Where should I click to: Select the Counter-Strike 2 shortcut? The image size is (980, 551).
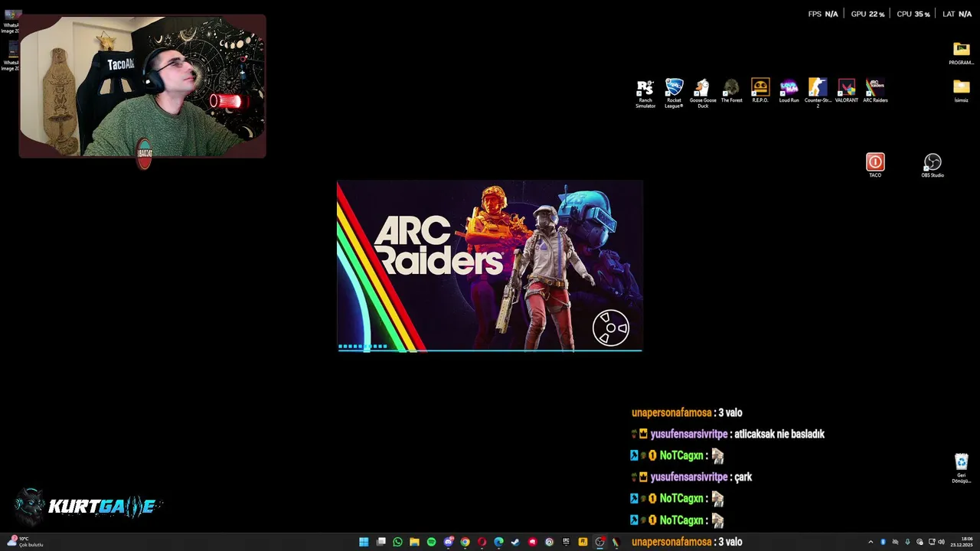(x=818, y=93)
